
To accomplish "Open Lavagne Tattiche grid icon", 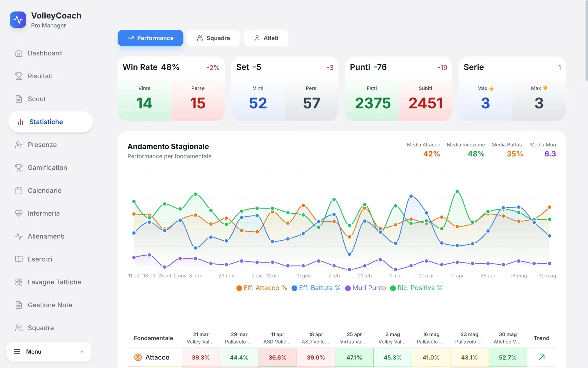I will pos(19,282).
